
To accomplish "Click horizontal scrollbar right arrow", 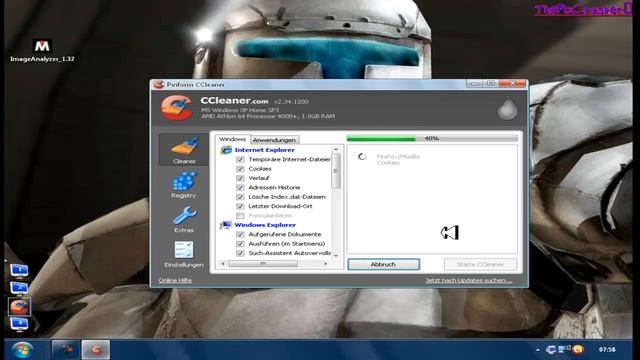I will (325, 264).
